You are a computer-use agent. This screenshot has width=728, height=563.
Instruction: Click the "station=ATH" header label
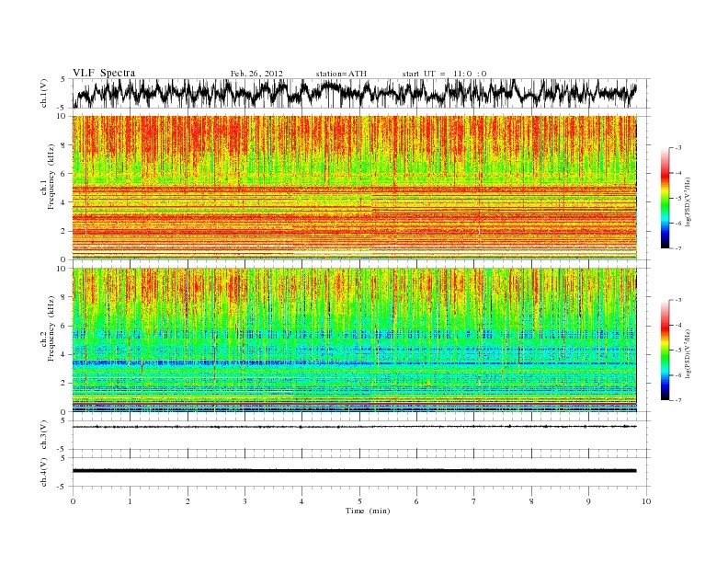[x=341, y=74]
